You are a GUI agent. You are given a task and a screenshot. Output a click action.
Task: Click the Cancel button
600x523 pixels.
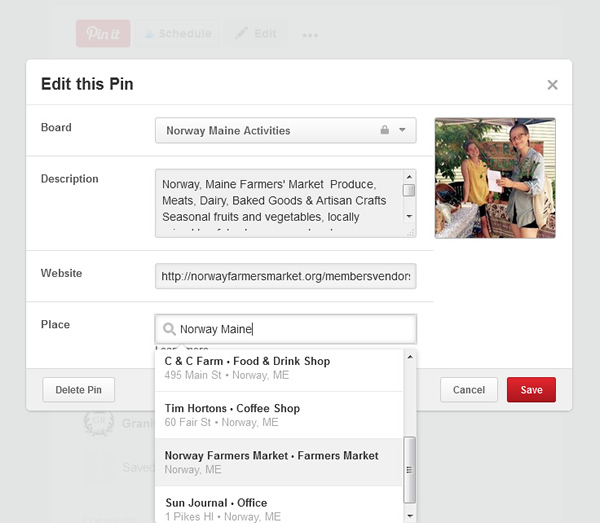pos(469,390)
